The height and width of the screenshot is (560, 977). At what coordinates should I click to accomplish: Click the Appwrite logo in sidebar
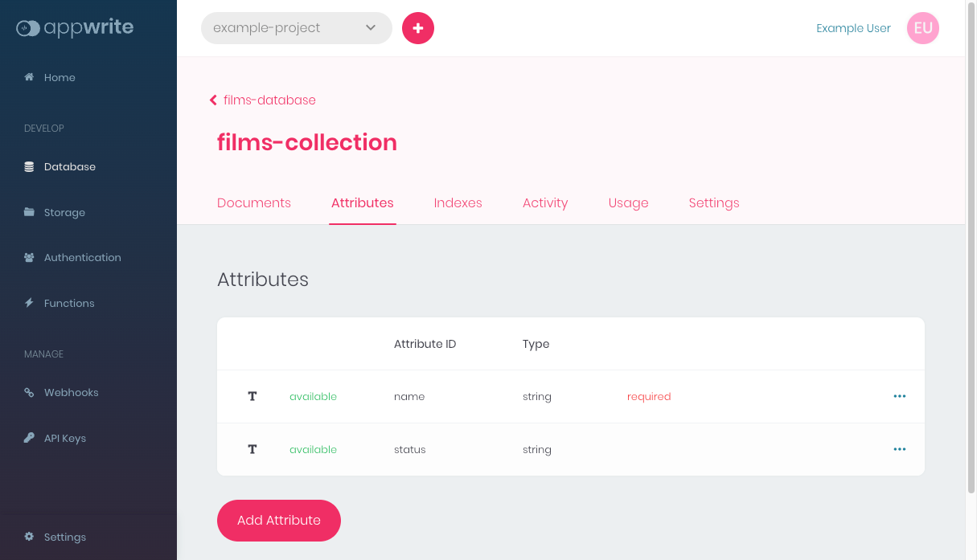(75, 28)
